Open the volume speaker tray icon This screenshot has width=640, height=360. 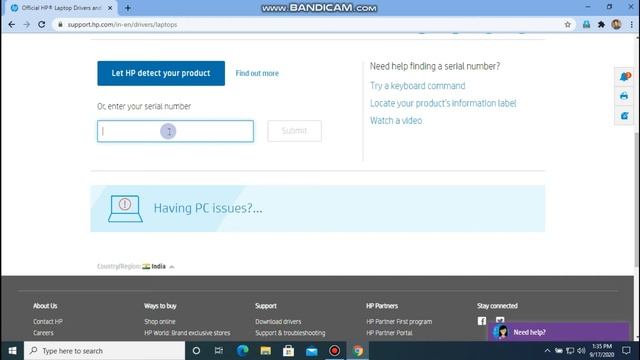coord(581,351)
